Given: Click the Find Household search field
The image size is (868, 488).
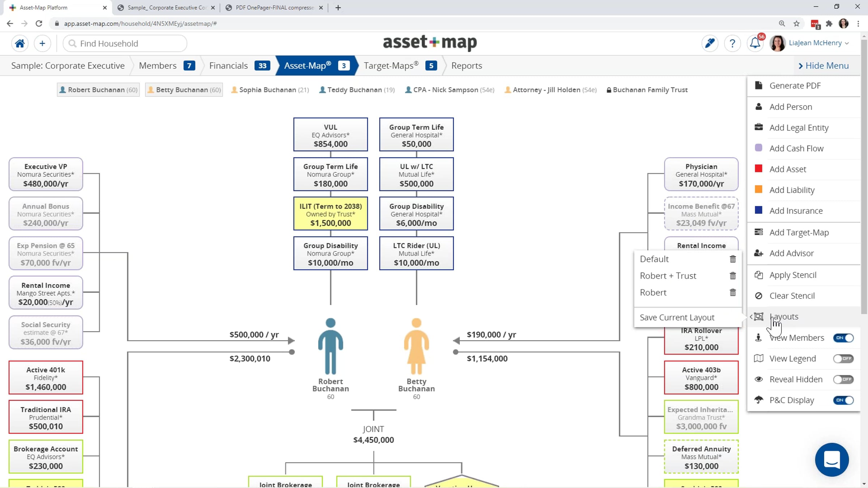Looking at the screenshot, I should point(125,43).
